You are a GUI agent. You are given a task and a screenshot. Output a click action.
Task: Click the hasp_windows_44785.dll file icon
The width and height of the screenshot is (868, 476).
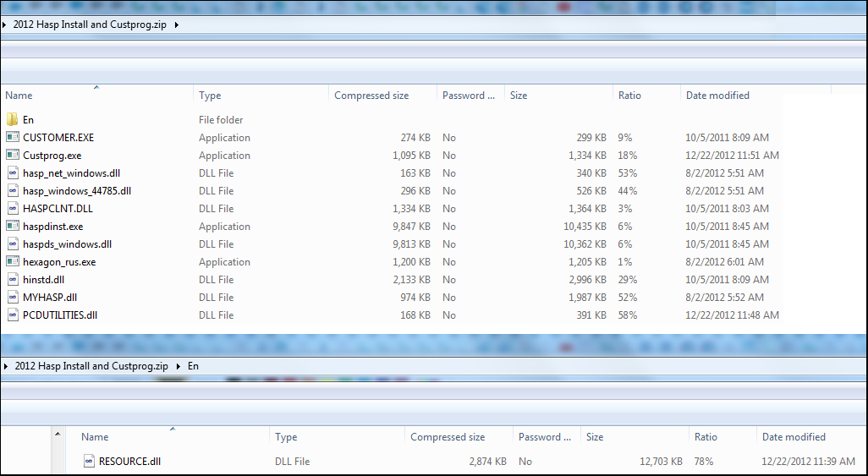[x=12, y=190]
